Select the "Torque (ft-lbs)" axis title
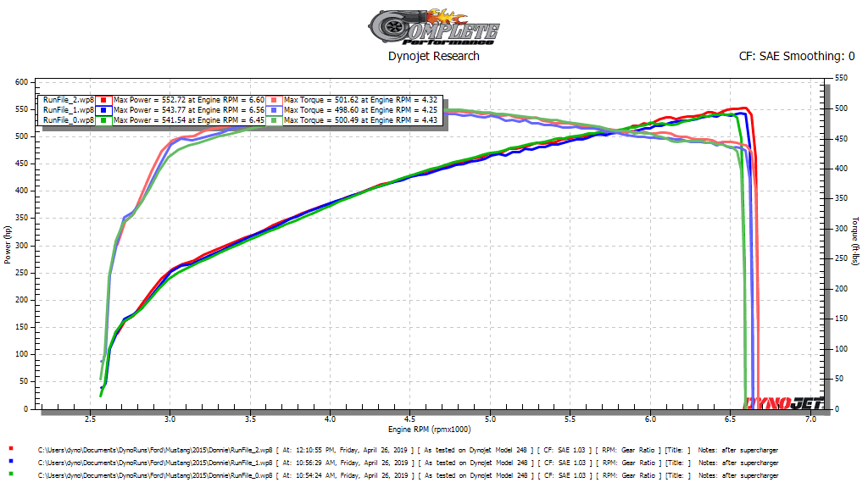Screen dimensions: 868x488 [855, 241]
